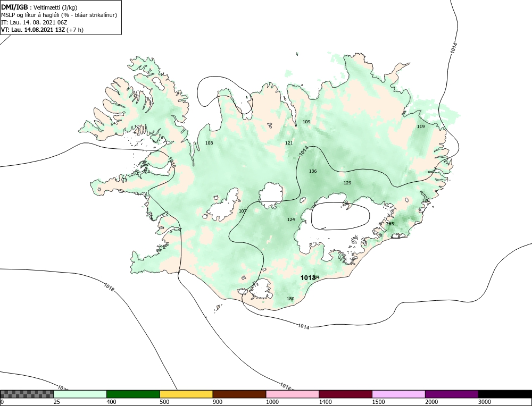Click the map value 126
This screenshot has width=532, height=406.
426,201
